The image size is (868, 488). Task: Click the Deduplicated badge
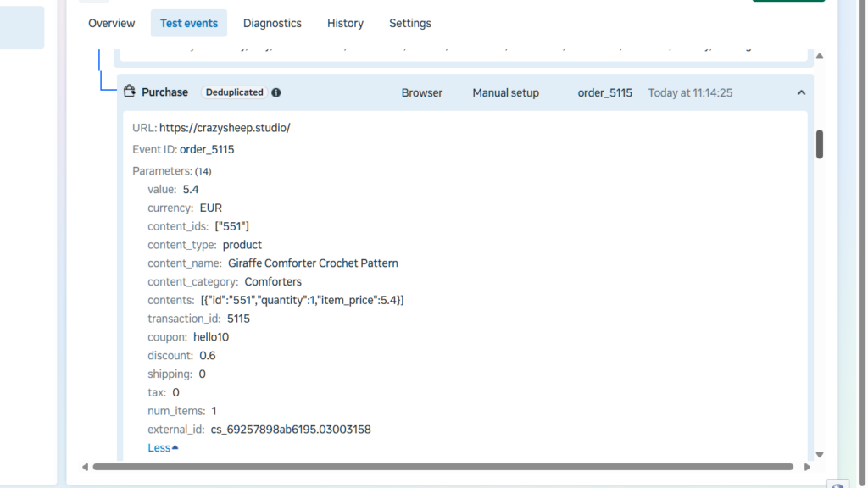point(233,92)
